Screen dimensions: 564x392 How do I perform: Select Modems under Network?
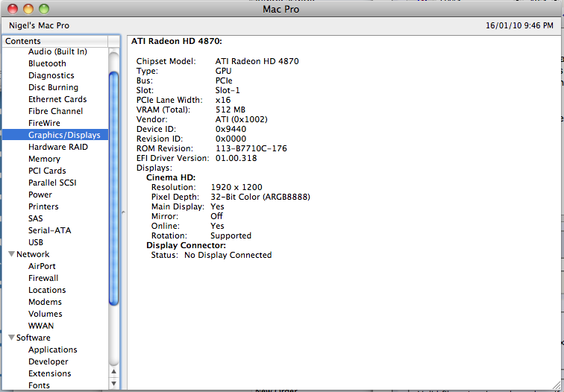point(45,302)
